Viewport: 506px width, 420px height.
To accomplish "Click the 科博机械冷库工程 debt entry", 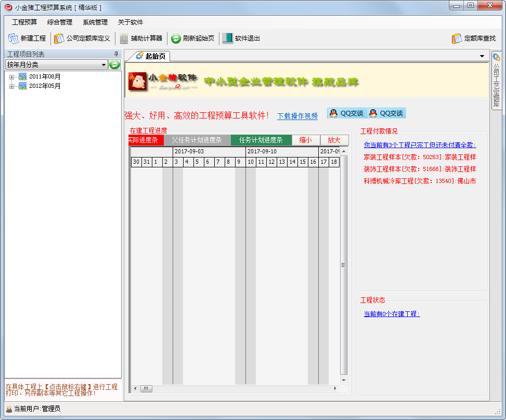I will (420, 181).
